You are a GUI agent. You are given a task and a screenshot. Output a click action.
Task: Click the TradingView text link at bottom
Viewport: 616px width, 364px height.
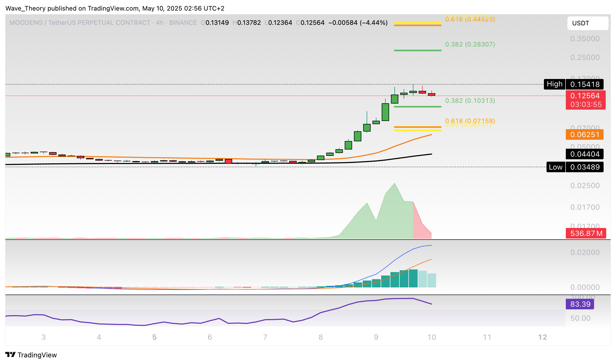(37, 355)
